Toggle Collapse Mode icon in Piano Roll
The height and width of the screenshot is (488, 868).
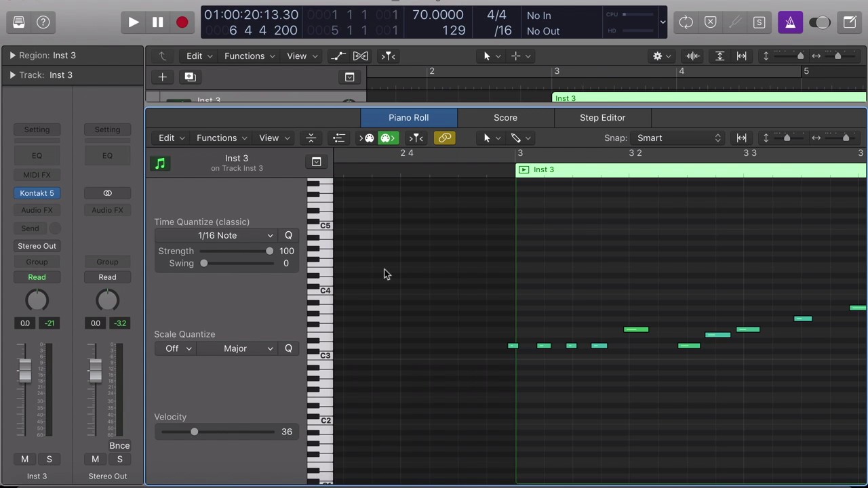tap(311, 138)
